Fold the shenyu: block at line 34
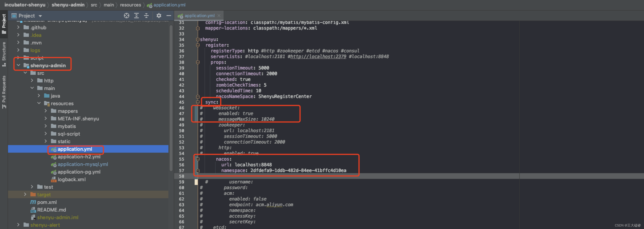The image size is (644, 229). pyautogui.click(x=198, y=39)
